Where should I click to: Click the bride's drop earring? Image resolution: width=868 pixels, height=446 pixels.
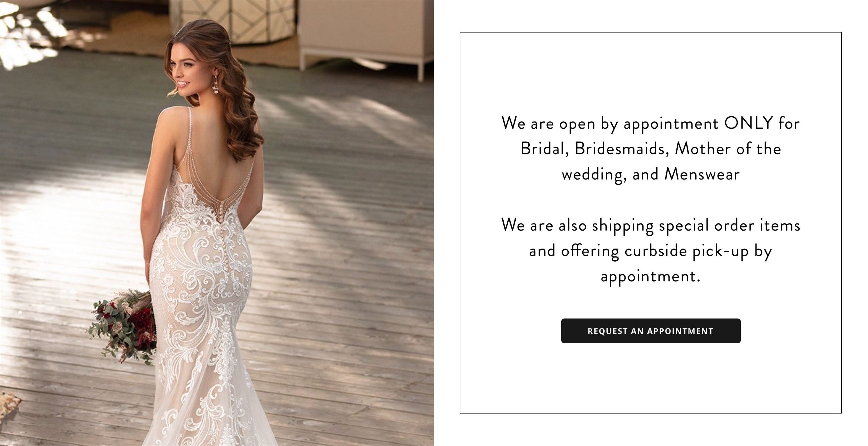coord(215,84)
